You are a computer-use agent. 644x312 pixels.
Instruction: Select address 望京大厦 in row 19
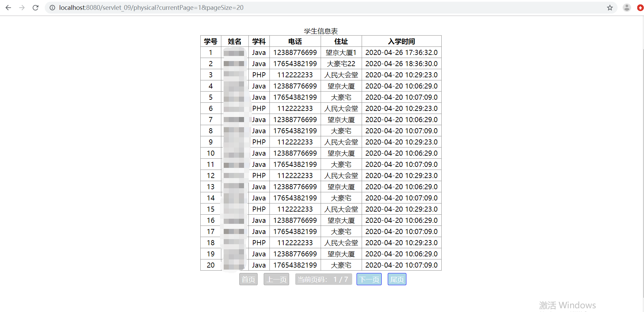(x=341, y=254)
